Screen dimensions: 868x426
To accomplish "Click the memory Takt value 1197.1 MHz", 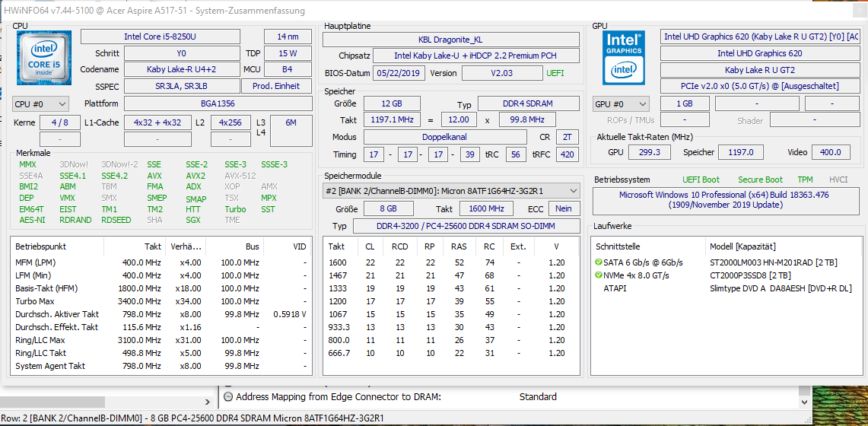I will pos(391,119).
